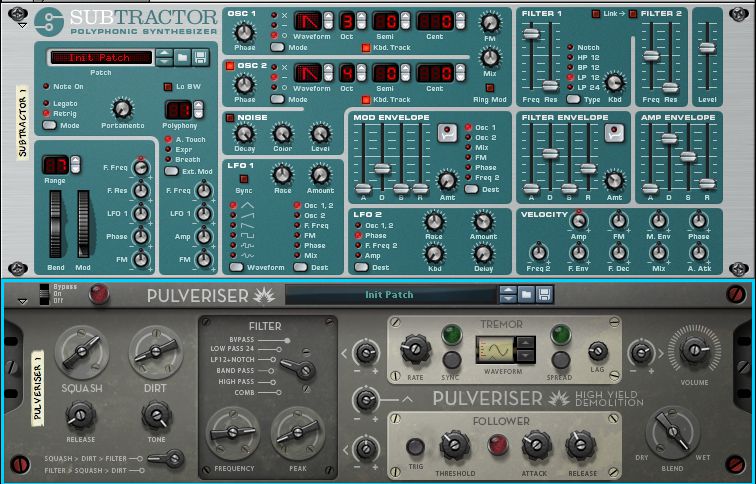The height and width of the screenshot is (484, 756).
Task: Click the Subtractor patch up/down selector arrows
Action: 164,58
